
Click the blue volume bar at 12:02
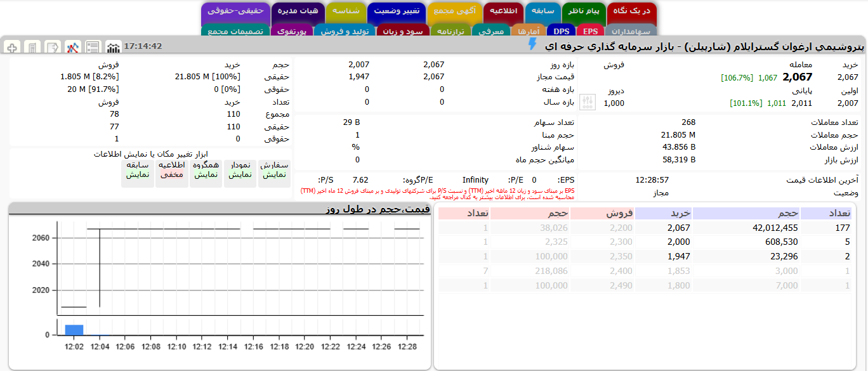pos(74,330)
